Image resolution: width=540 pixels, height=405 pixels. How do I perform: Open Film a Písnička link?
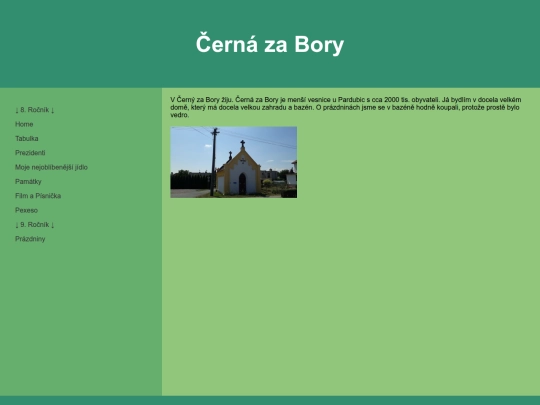(38, 196)
